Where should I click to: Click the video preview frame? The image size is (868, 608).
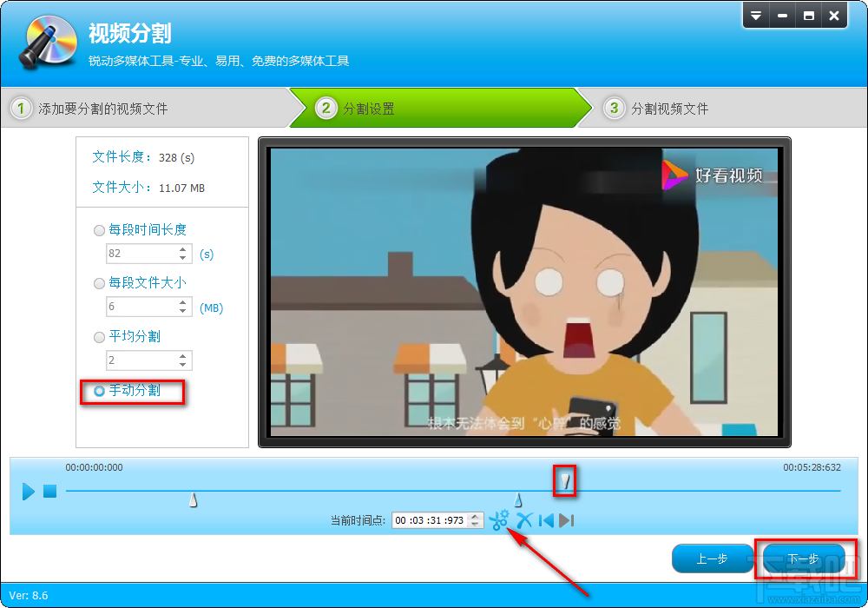tap(524, 292)
